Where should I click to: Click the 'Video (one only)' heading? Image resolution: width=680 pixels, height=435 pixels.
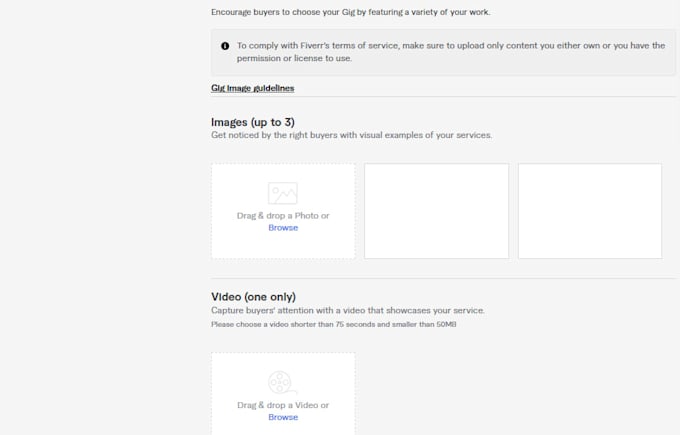click(x=253, y=297)
